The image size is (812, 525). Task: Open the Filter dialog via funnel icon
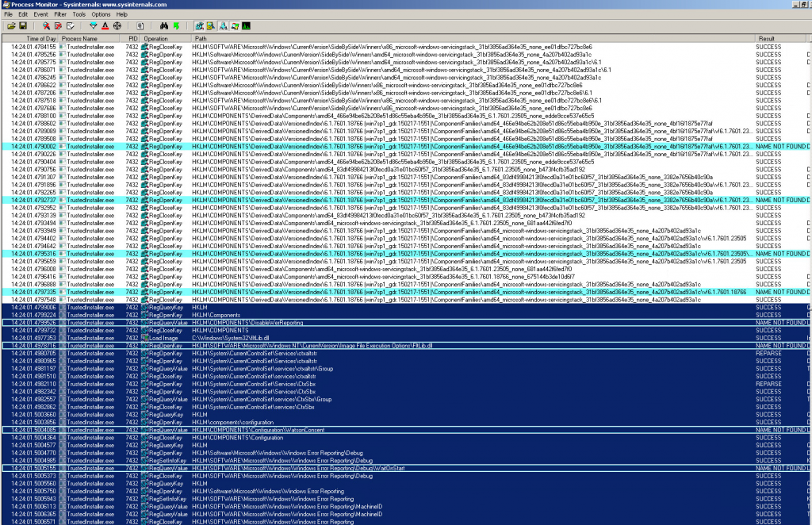tap(94, 25)
